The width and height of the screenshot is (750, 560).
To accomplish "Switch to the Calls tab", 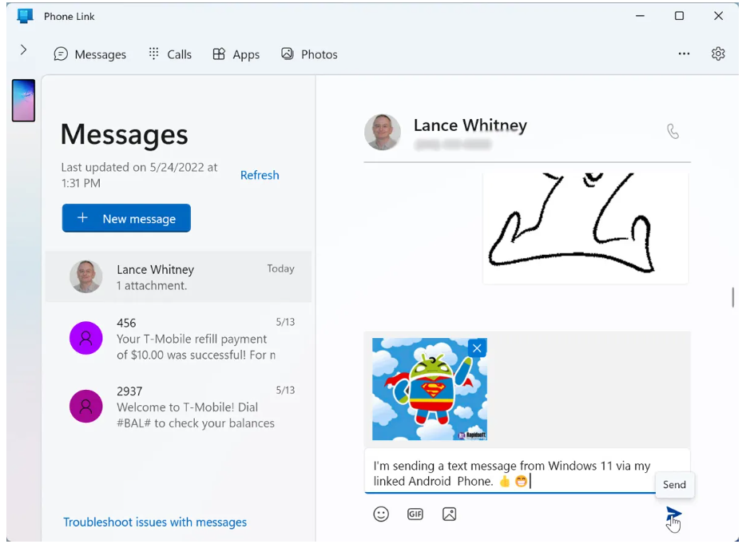I will click(x=170, y=54).
